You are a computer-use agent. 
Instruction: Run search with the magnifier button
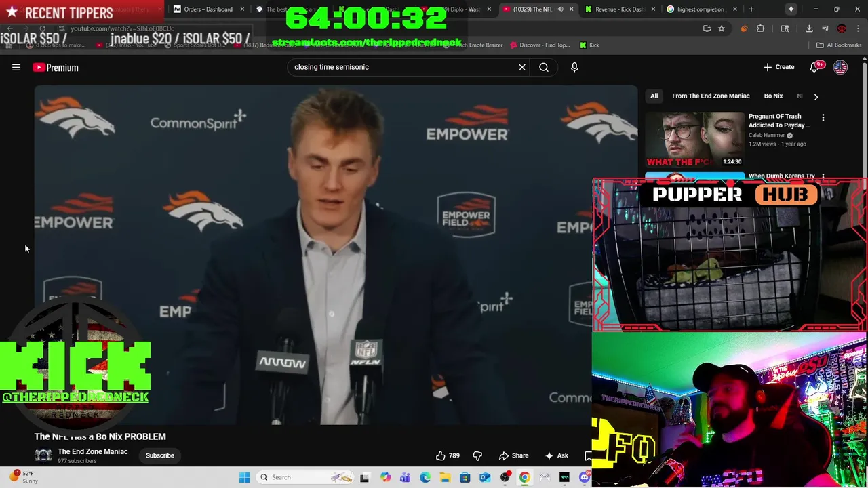click(x=544, y=67)
